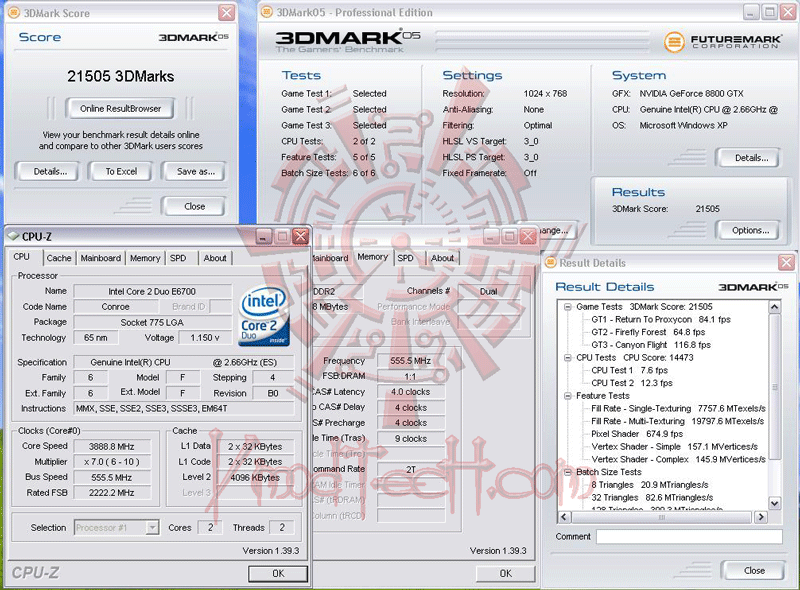Select GT2 - Firefly Forest row
Image resolution: width=800 pixels, height=590 pixels.
click(x=648, y=332)
